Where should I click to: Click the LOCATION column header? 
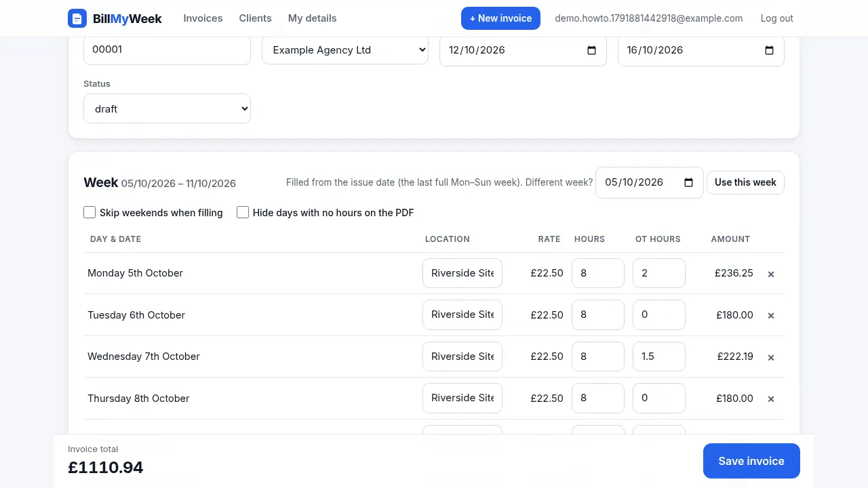pos(448,239)
